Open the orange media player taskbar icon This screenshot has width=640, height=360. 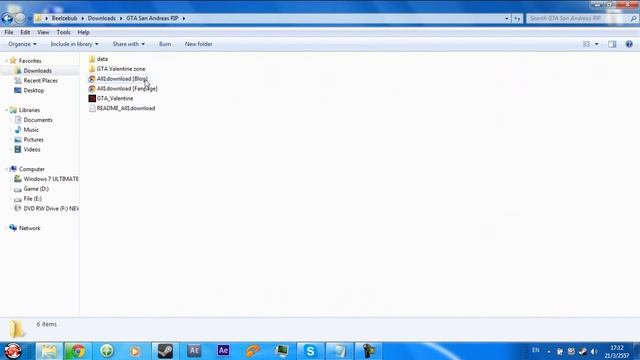136,351
